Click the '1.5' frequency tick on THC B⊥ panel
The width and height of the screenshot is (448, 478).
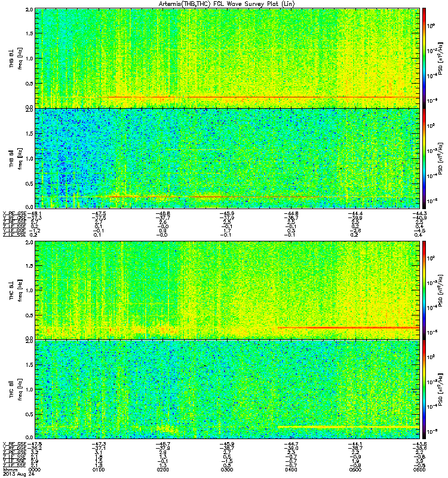pyautogui.click(x=29, y=265)
